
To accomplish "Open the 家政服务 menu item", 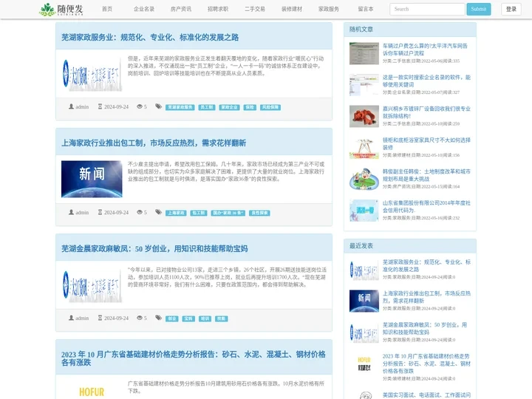I will point(329,9).
